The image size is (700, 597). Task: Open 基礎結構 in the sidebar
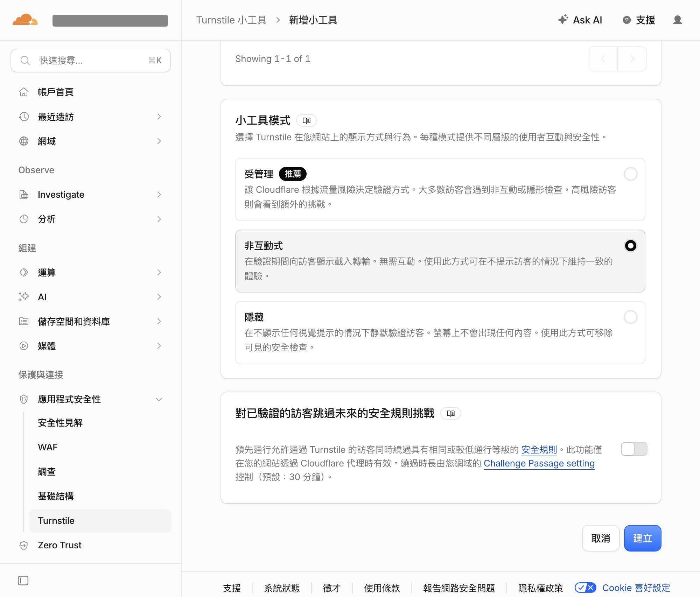[x=56, y=496]
